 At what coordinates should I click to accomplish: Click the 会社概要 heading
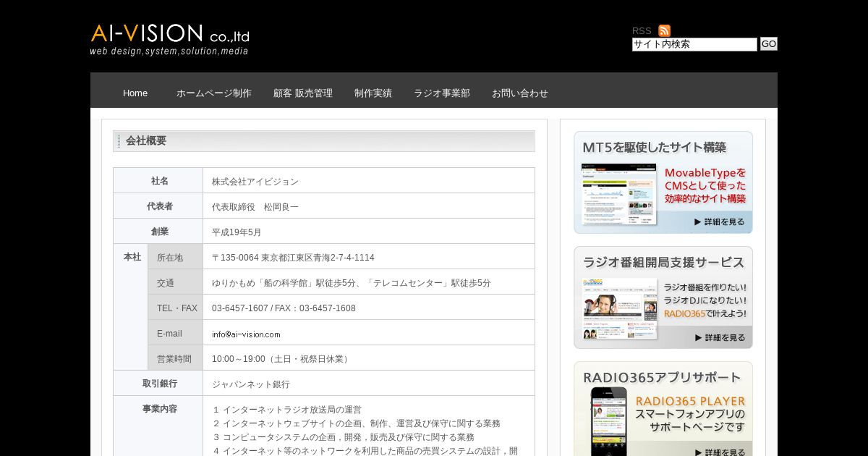coord(146,140)
